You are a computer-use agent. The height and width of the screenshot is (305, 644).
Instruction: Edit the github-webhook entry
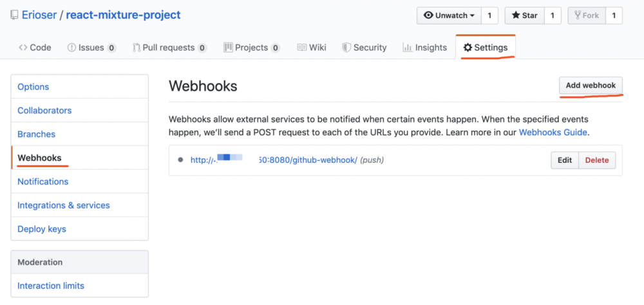click(x=565, y=160)
